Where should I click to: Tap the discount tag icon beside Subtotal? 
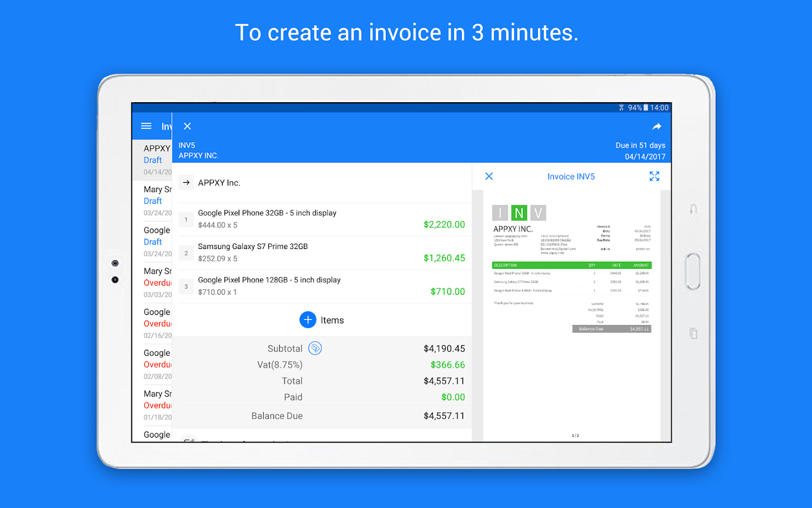pos(315,348)
